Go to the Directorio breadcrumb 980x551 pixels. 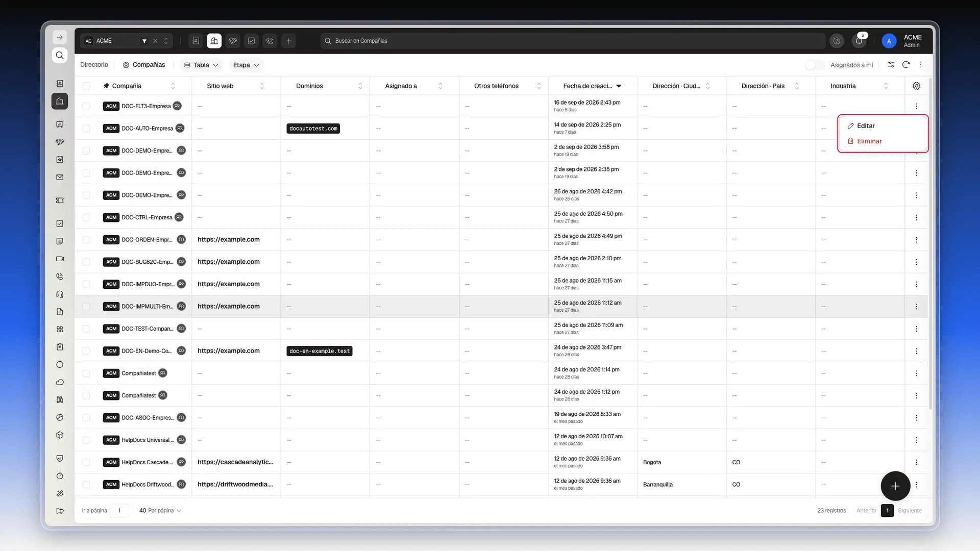coord(94,65)
